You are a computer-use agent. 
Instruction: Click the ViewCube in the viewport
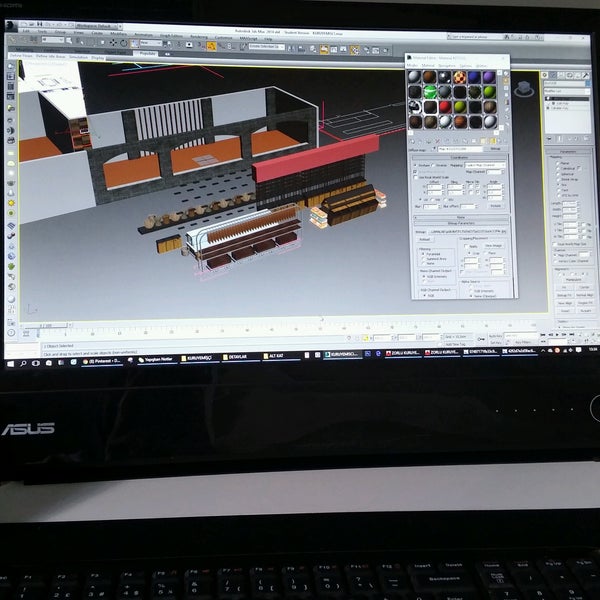coord(524,90)
